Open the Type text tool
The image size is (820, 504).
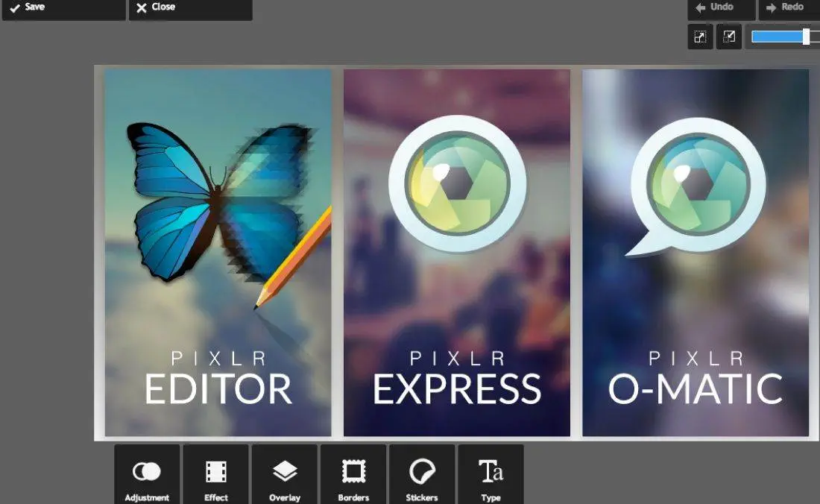tap(491, 475)
